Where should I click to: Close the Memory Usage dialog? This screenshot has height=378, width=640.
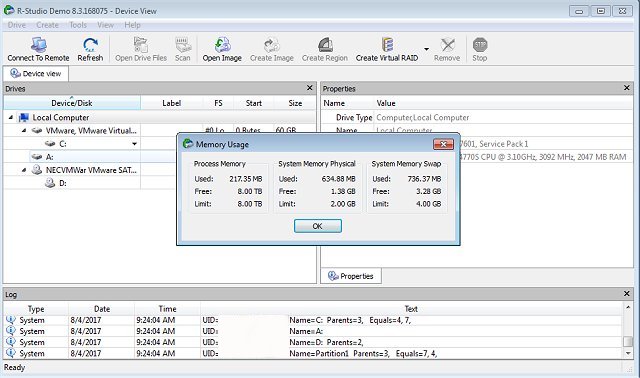443,144
